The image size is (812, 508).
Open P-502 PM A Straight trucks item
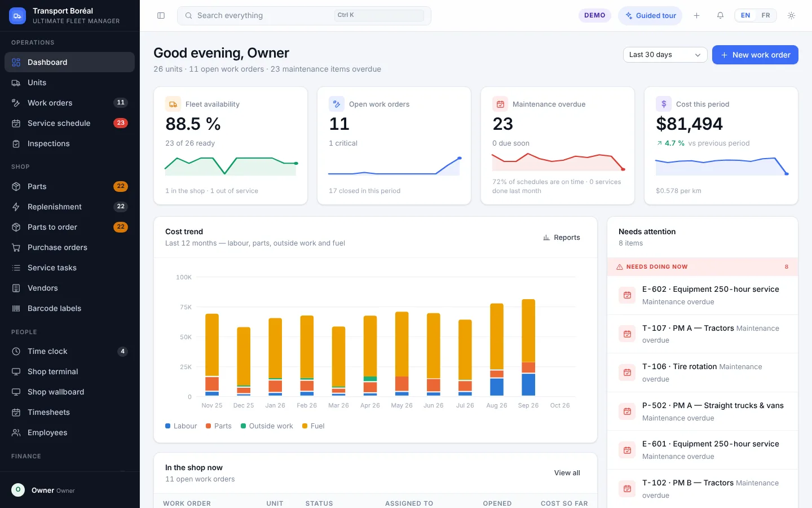(703, 411)
